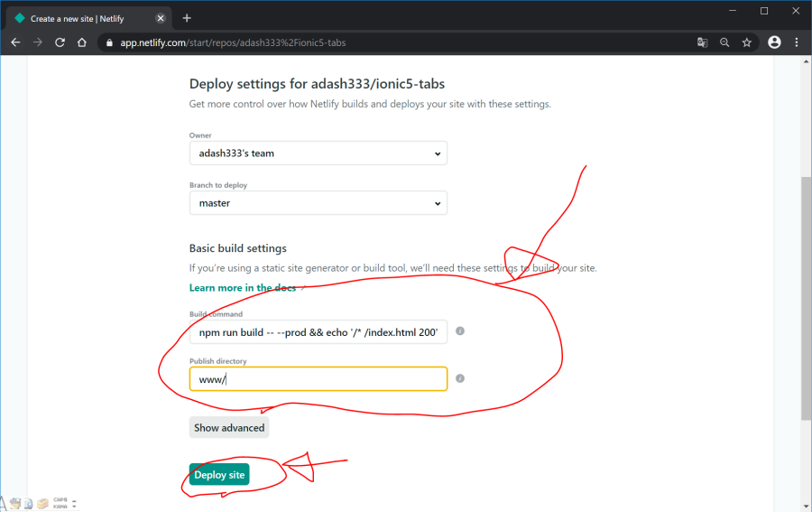Click the browser back arrow
The image size is (812, 512).
click(x=15, y=42)
